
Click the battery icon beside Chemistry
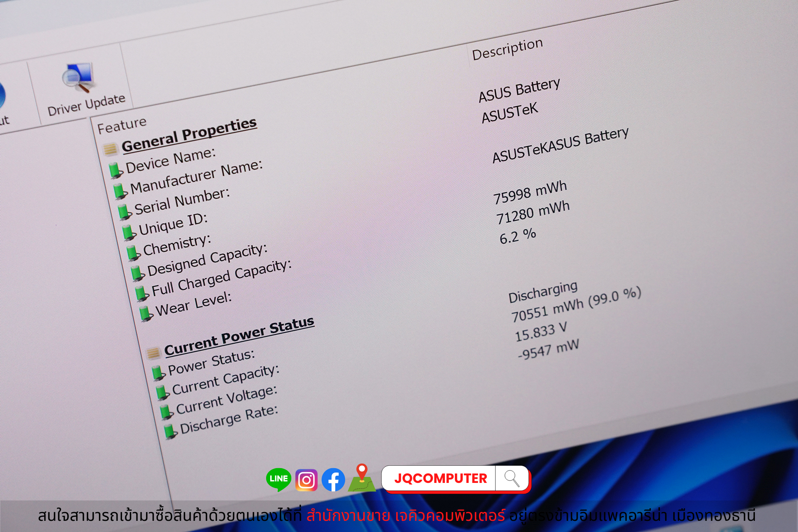(x=133, y=253)
